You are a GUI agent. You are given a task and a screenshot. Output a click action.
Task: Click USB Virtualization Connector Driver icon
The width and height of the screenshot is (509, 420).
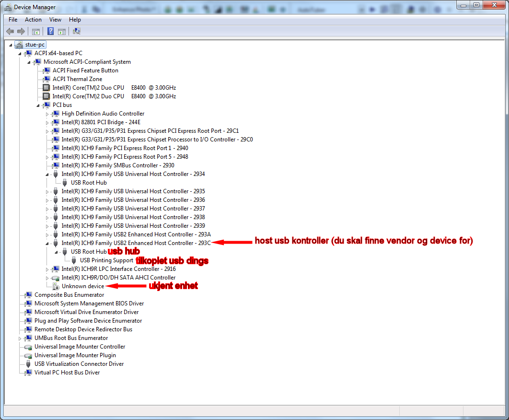pos(28,364)
